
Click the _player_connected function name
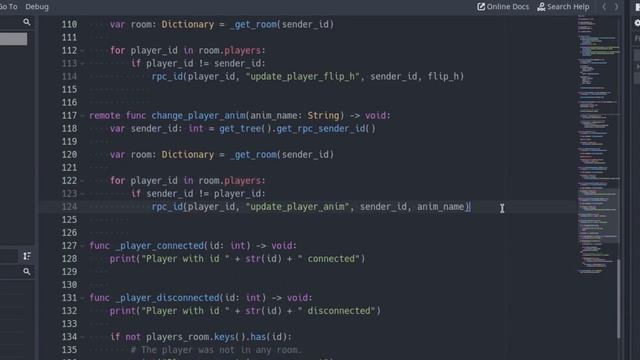pos(159,246)
